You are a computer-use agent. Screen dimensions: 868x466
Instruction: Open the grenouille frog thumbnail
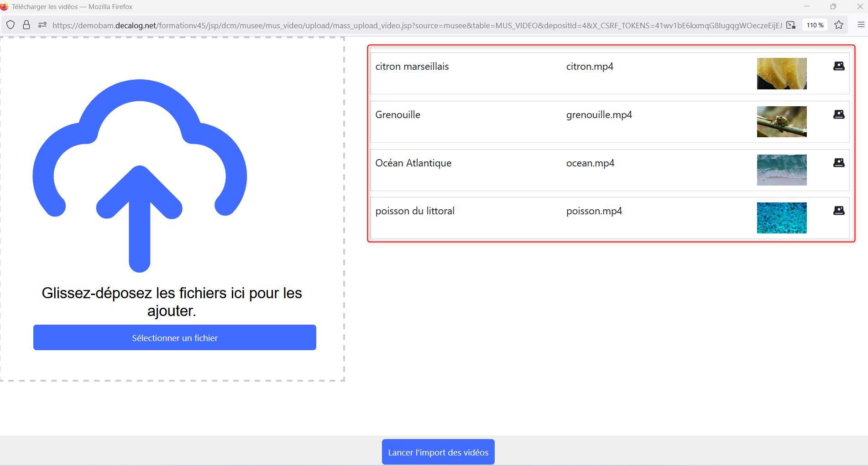click(x=781, y=122)
